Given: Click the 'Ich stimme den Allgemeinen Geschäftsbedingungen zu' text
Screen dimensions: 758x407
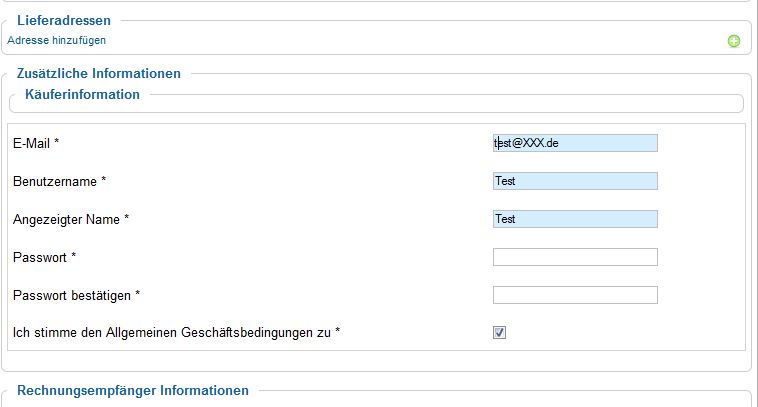Looking at the screenshot, I should 177,332.
